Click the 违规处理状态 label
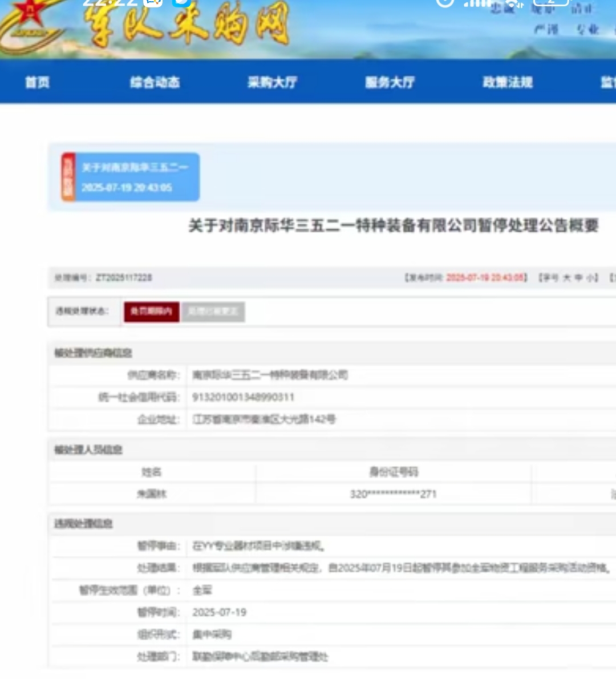 [x=82, y=311]
